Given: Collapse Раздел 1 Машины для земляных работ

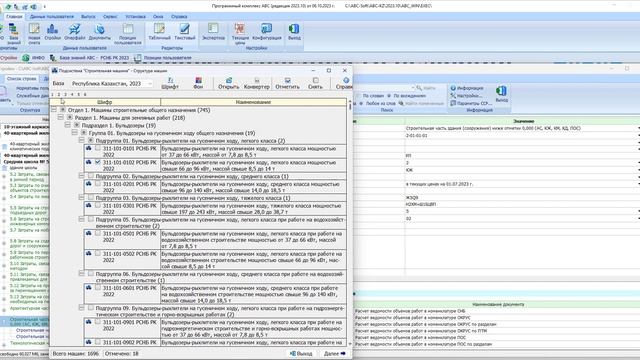Looking at the screenshot, I should tap(61, 118).
